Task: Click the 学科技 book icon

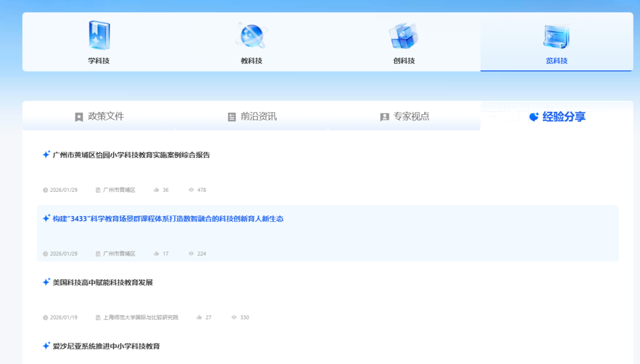Action: 99,36
